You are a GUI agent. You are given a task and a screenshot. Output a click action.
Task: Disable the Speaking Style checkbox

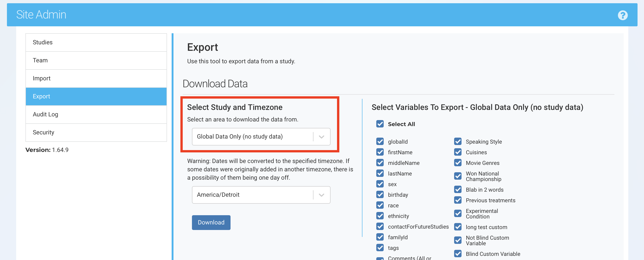click(x=458, y=142)
